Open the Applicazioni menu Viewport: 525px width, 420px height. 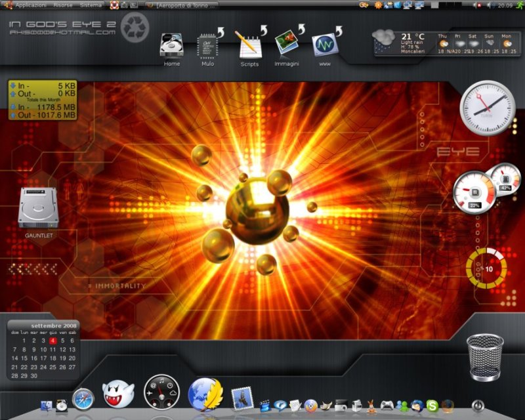(30, 5)
